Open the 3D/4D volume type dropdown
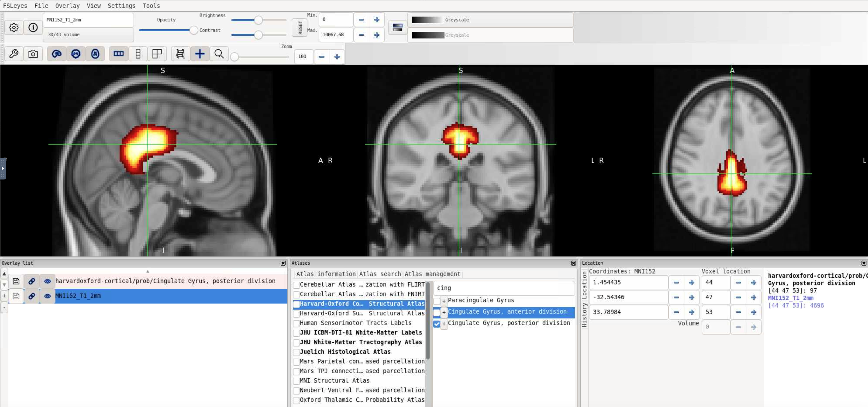868x407 pixels. point(88,35)
